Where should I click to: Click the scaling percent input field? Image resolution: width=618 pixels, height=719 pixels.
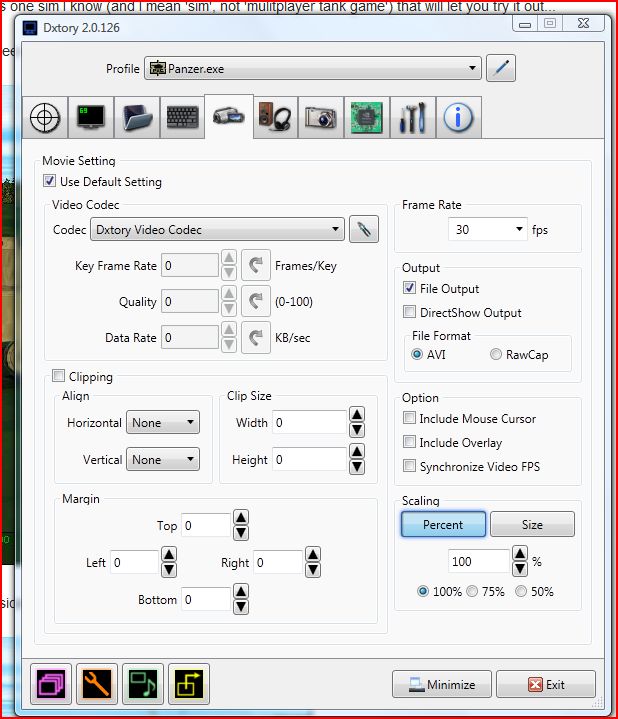click(479, 561)
